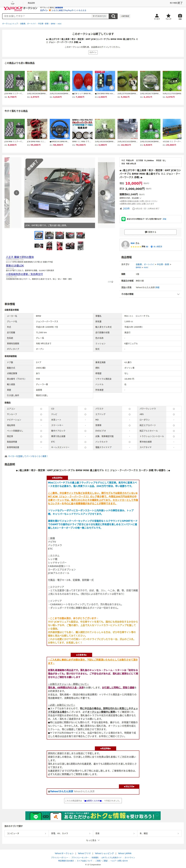Open 78,000円 BMW MINI item card

pyautogui.click(x=82, y=132)
